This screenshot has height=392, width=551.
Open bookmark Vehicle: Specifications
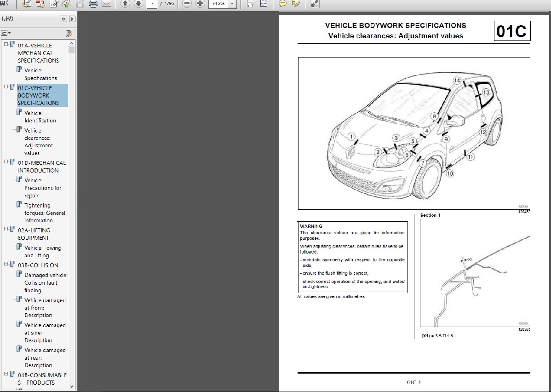pos(40,74)
